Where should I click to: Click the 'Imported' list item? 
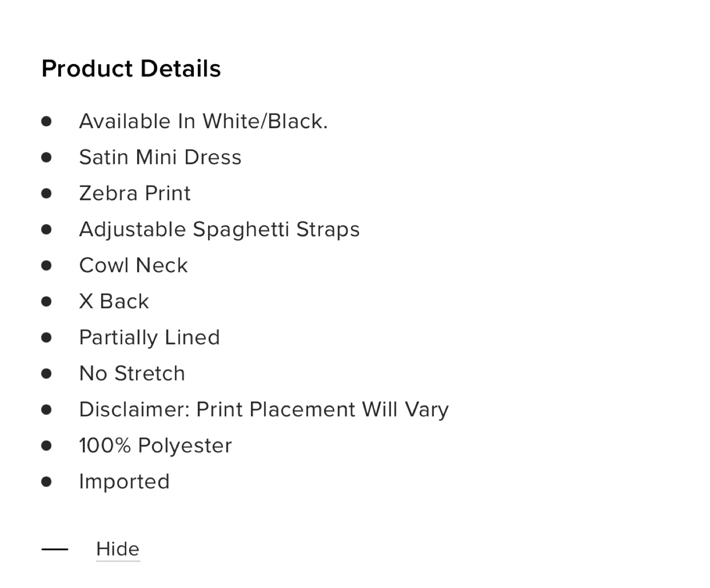(x=124, y=481)
